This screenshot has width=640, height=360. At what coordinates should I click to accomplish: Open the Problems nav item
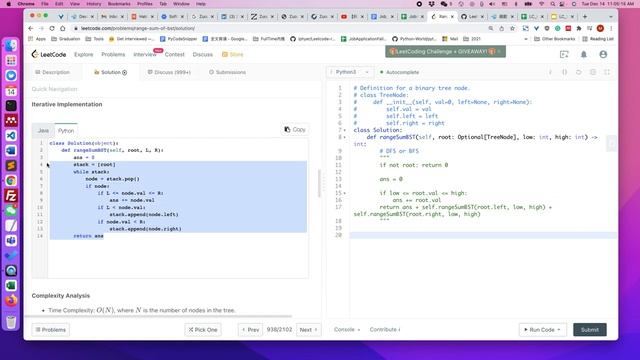coord(113,54)
